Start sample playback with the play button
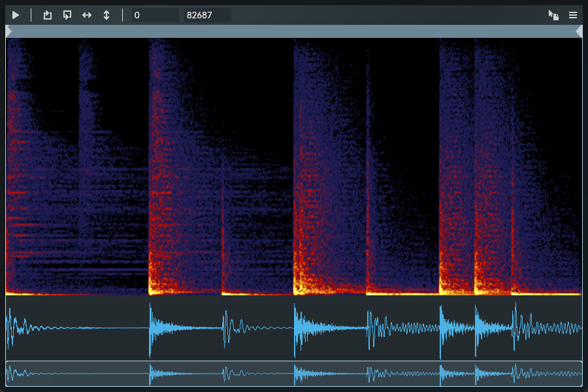Viewport: 588px width, 392px height. point(16,15)
